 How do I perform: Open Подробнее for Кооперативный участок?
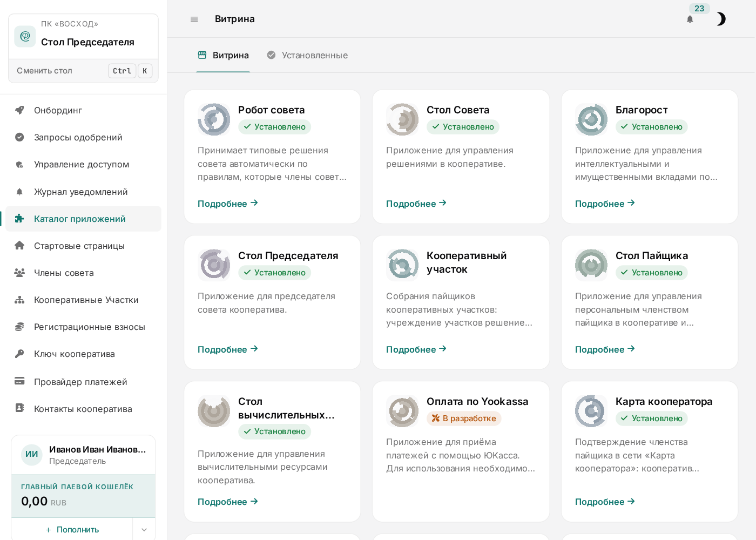tap(416, 349)
